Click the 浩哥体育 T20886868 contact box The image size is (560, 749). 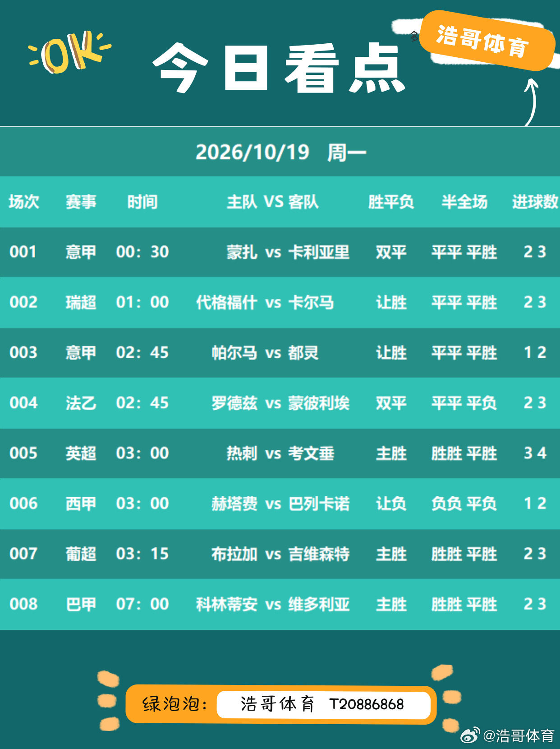[324, 705]
